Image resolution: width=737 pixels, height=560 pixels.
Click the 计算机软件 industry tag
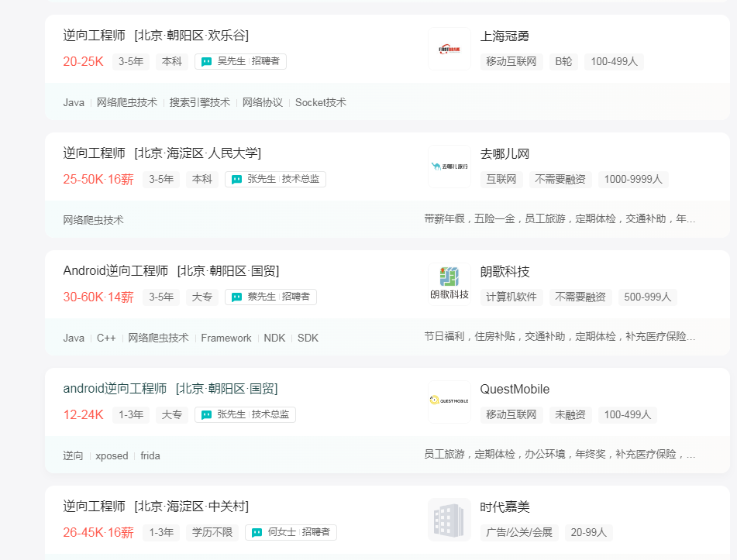pos(511,297)
